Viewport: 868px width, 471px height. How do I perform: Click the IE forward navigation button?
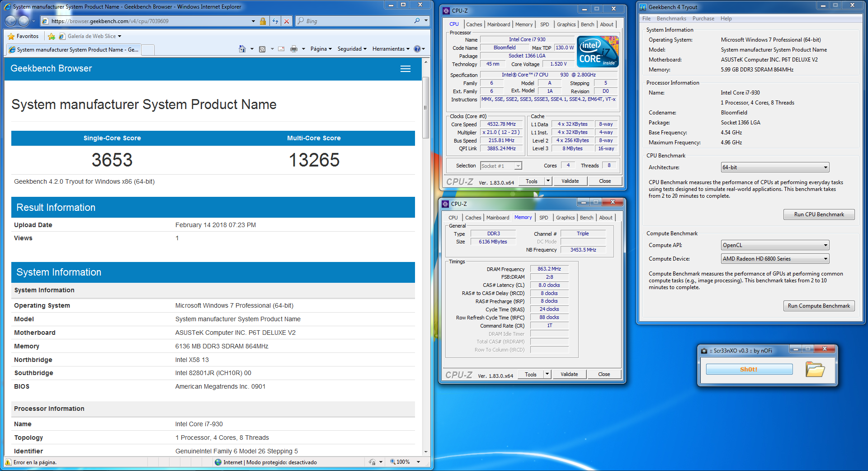pyautogui.click(x=24, y=21)
